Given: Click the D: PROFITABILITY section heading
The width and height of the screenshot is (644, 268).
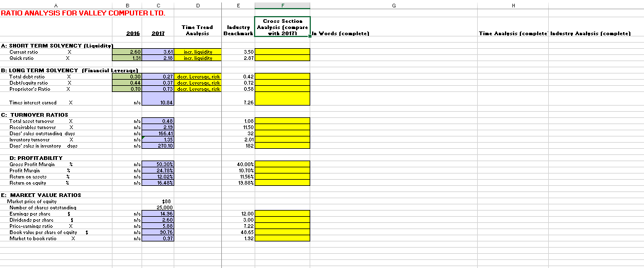Looking at the screenshot, I should [37, 158].
